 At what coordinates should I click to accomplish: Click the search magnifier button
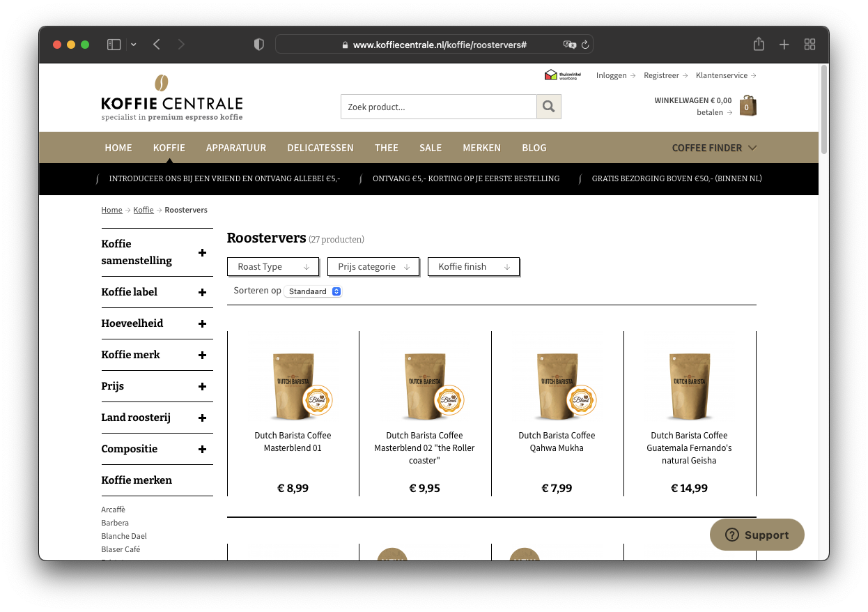tap(549, 107)
